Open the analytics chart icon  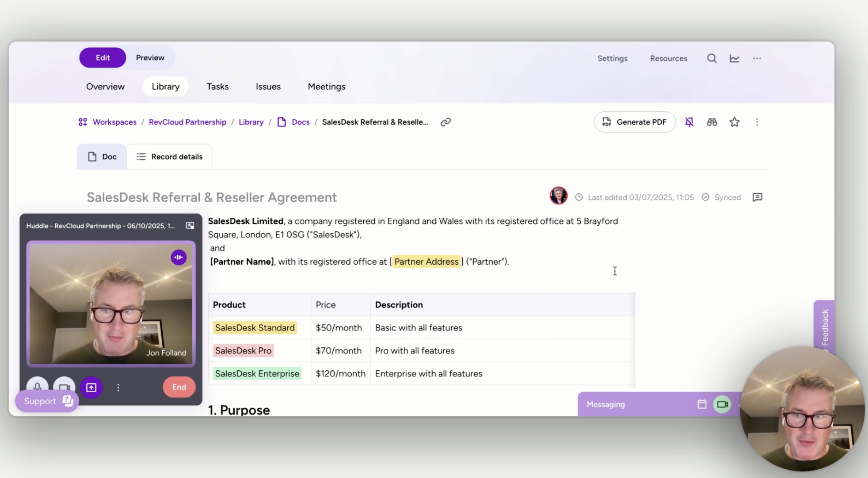pyautogui.click(x=734, y=58)
